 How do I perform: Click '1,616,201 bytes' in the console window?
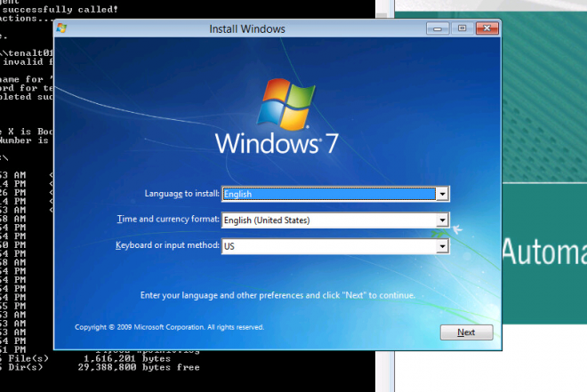127,358
